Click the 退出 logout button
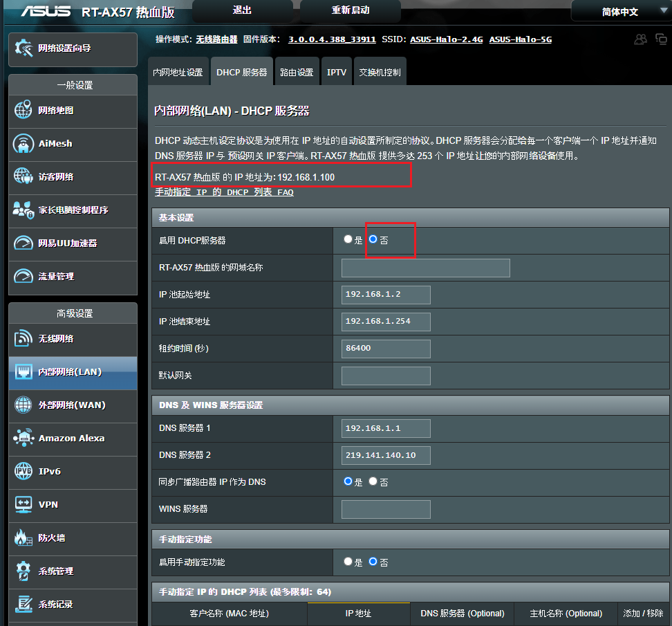This screenshot has height=626, width=672. (242, 10)
